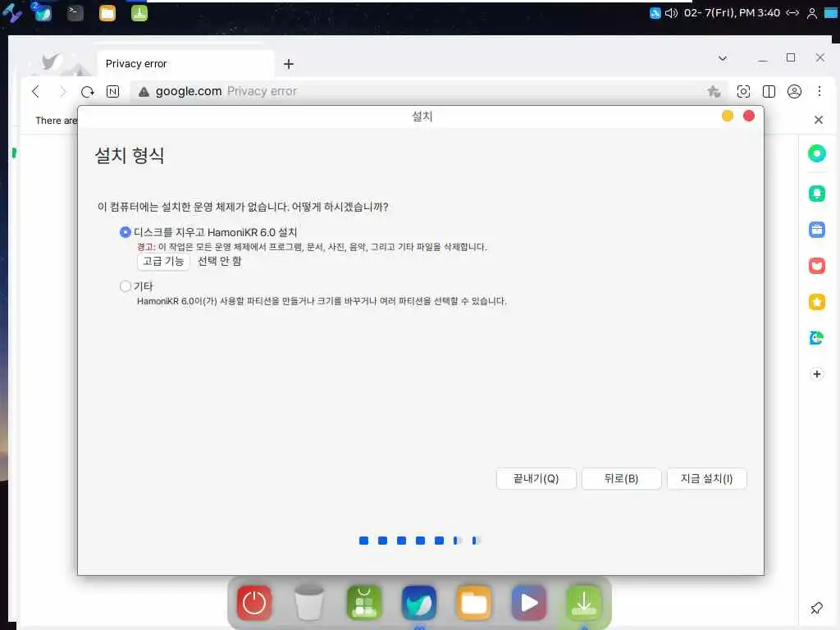
Task: Click the green circle sidebar icon
Action: pos(816,153)
